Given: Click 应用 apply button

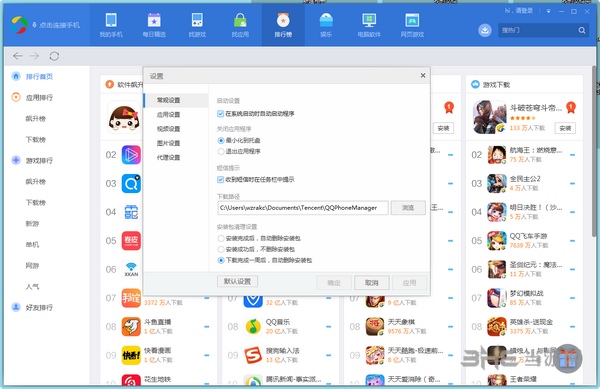Looking at the screenshot, I should pyautogui.click(x=409, y=283).
